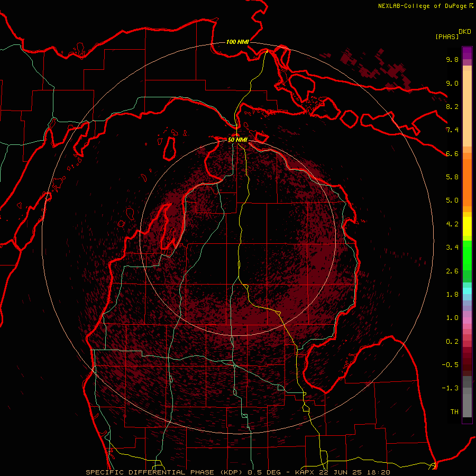
Task: Click the '4.2' scale value
Action: tap(452, 224)
